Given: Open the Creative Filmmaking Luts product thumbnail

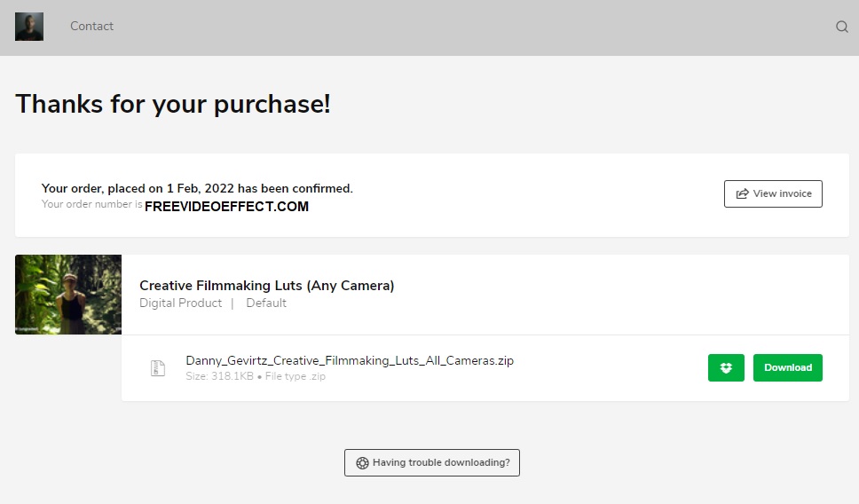Looking at the screenshot, I should click(68, 295).
